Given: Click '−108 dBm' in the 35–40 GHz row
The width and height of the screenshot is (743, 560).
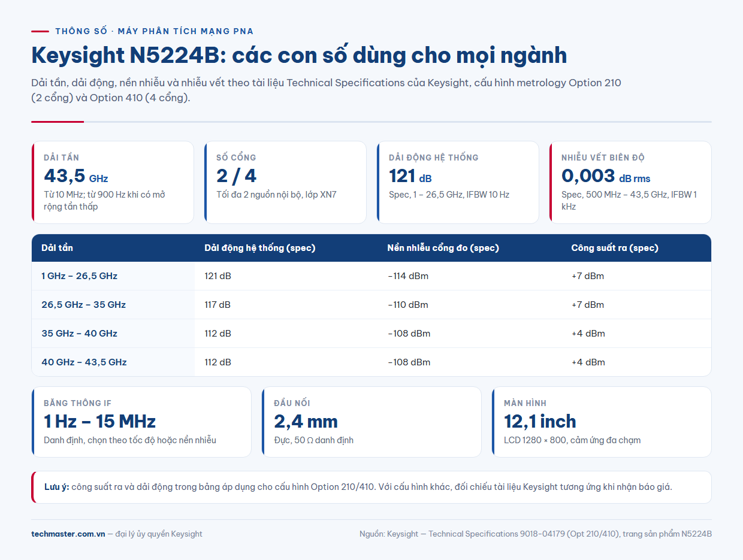Looking at the screenshot, I should [x=409, y=334].
